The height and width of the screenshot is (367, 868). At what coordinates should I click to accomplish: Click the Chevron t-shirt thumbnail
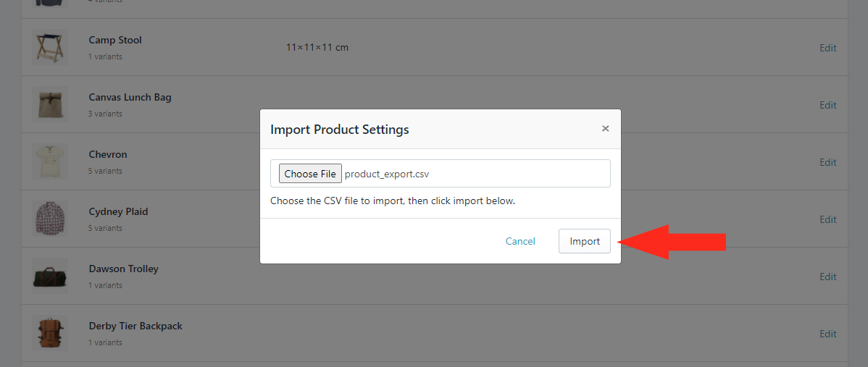pos(50,161)
